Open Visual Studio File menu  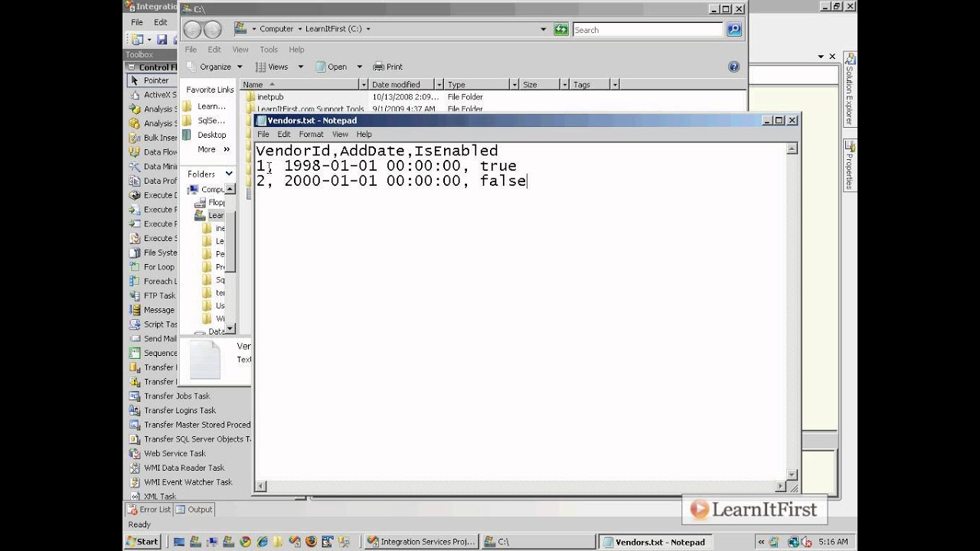click(x=139, y=22)
